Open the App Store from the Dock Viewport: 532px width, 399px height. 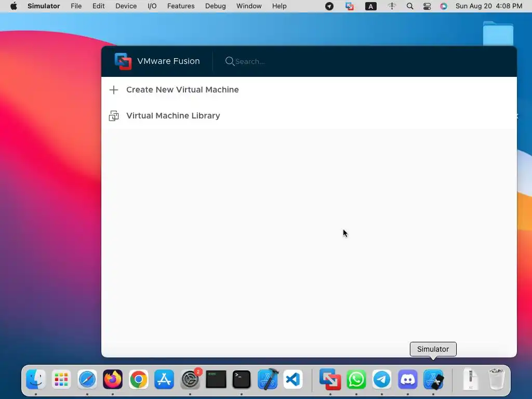tap(164, 379)
